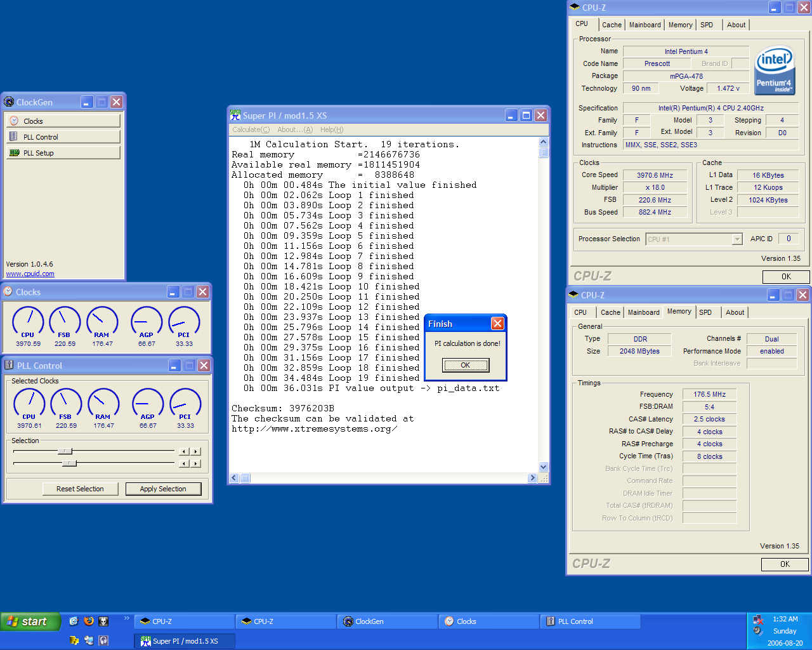Click OK in lower CPU-Z window

click(785, 564)
